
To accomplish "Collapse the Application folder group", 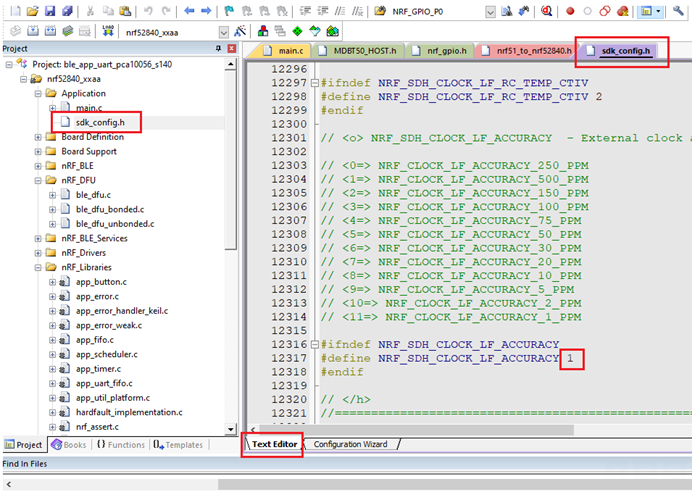I will 37,93.
